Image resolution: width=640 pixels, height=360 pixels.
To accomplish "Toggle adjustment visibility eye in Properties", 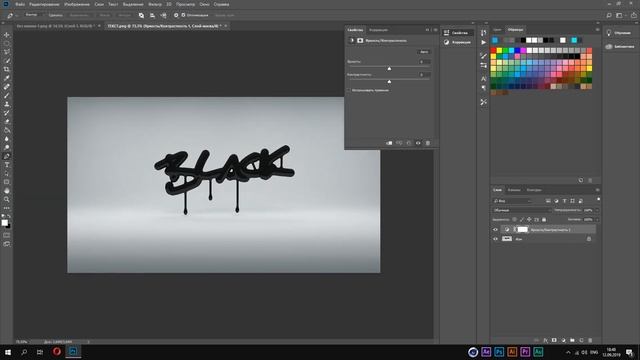I will 418,143.
